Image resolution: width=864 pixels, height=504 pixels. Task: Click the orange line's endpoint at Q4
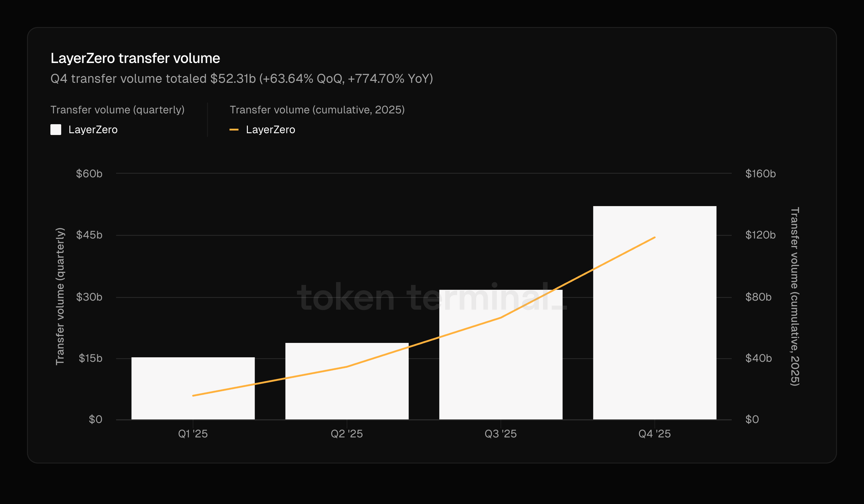click(x=655, y=237)
